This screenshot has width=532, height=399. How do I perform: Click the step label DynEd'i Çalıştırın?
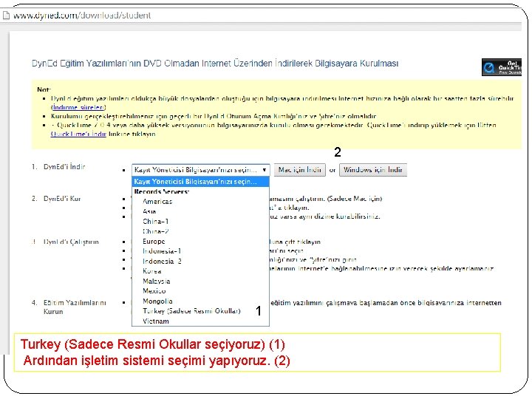[71, 242]
